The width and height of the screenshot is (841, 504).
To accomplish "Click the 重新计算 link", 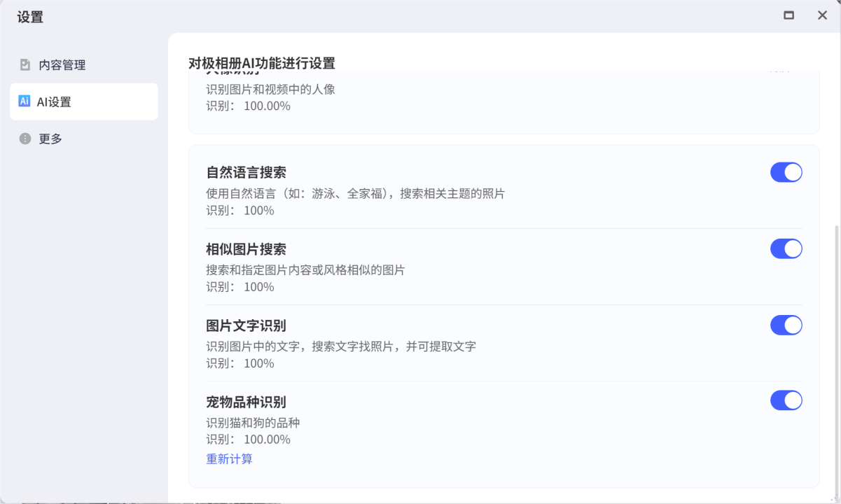I will tap(229, 459).
